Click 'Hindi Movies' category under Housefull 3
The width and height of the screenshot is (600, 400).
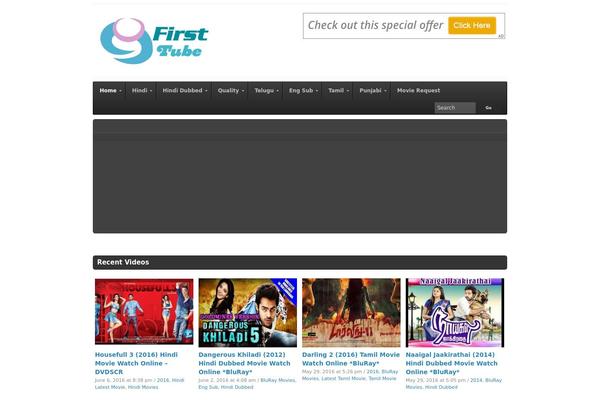[143, 387]
